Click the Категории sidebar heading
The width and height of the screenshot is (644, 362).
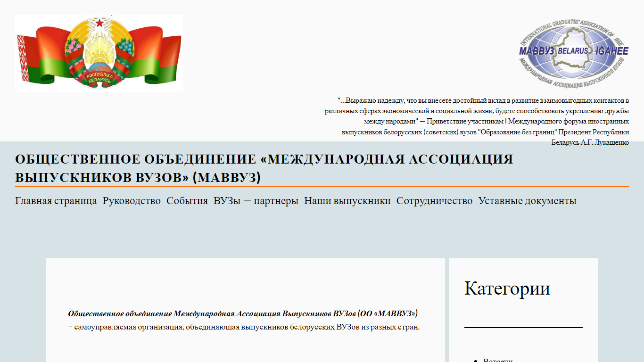507,288
